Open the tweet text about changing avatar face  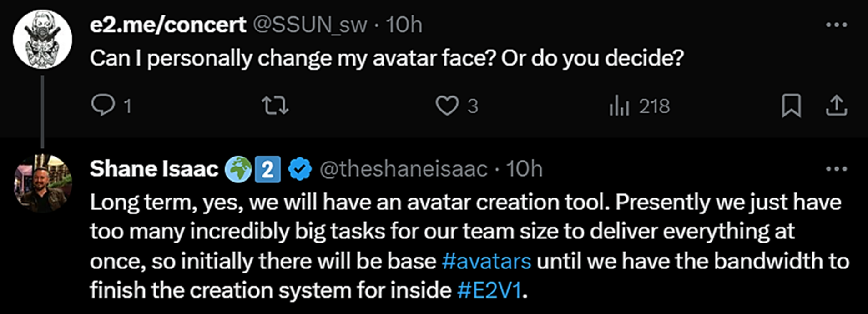[387, 58]
